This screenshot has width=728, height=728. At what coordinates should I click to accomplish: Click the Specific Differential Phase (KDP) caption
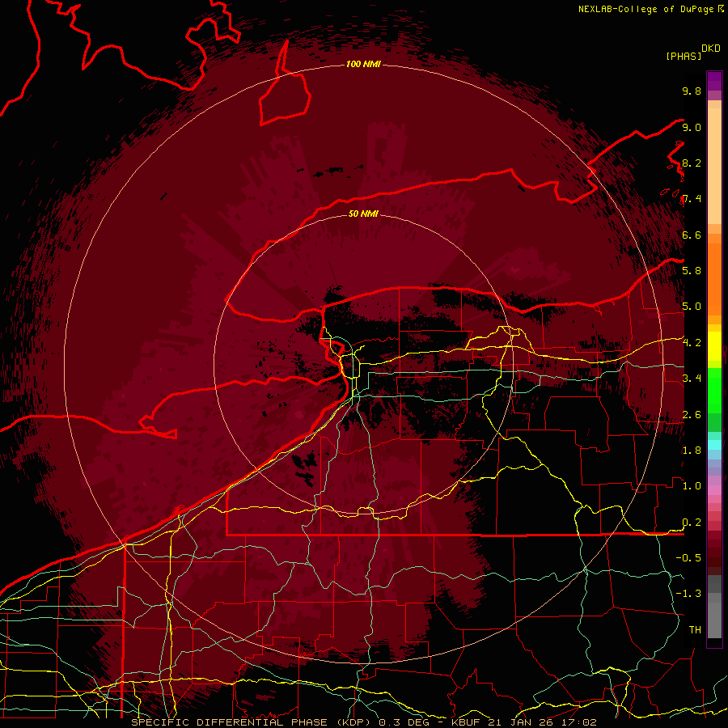coord(253,722)
